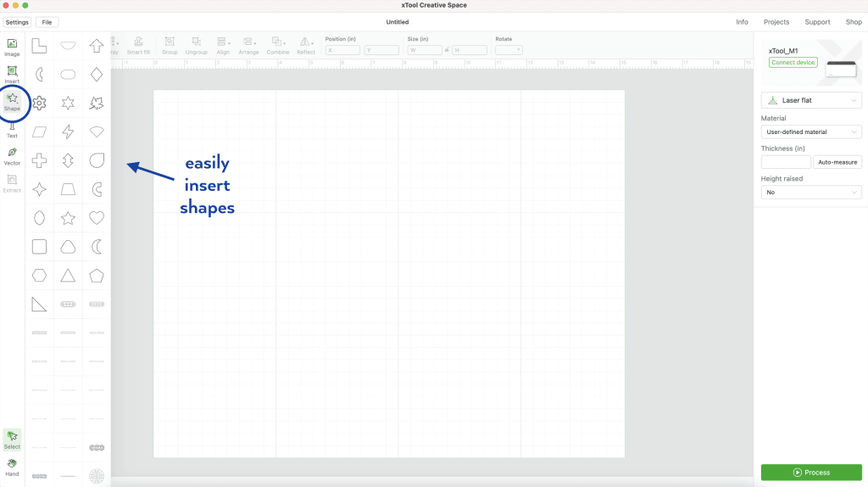Insert the right triangle shape

point(39,305)
